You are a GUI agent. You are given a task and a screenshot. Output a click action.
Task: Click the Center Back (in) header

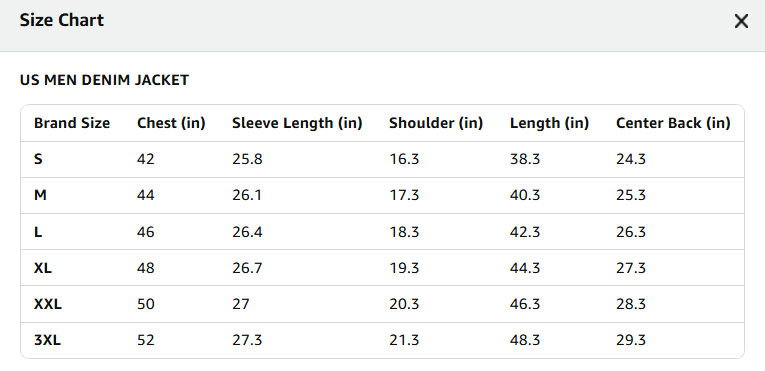[673, 123]
